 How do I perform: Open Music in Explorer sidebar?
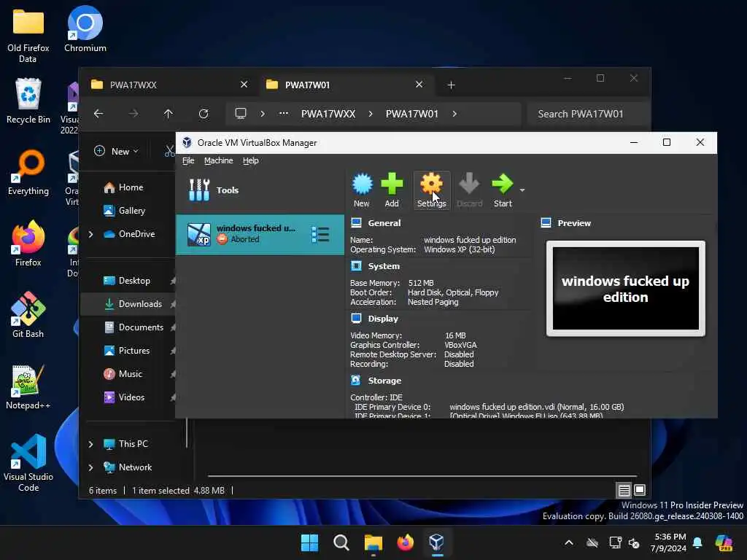click(123, 374)
